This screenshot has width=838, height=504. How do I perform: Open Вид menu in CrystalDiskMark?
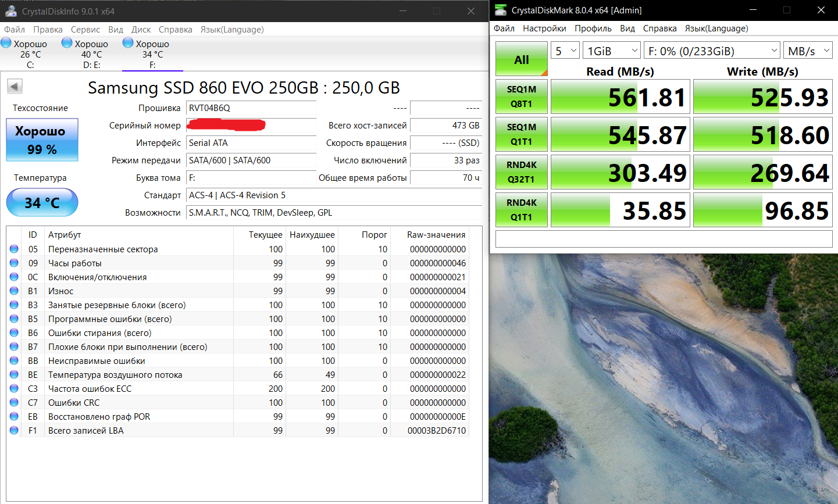627,28
